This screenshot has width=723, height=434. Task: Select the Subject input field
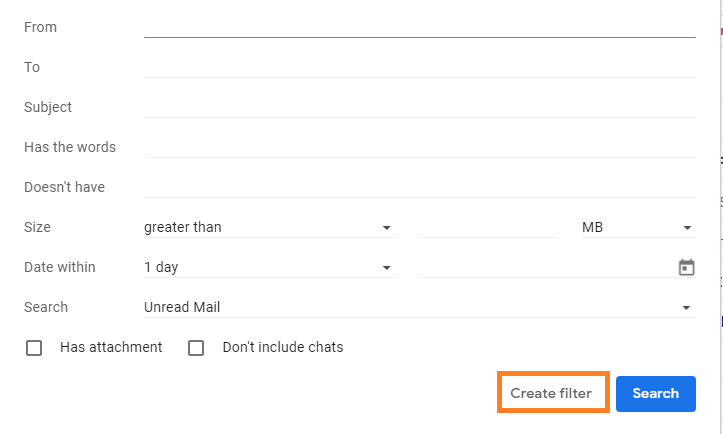(x=420, y=107)
